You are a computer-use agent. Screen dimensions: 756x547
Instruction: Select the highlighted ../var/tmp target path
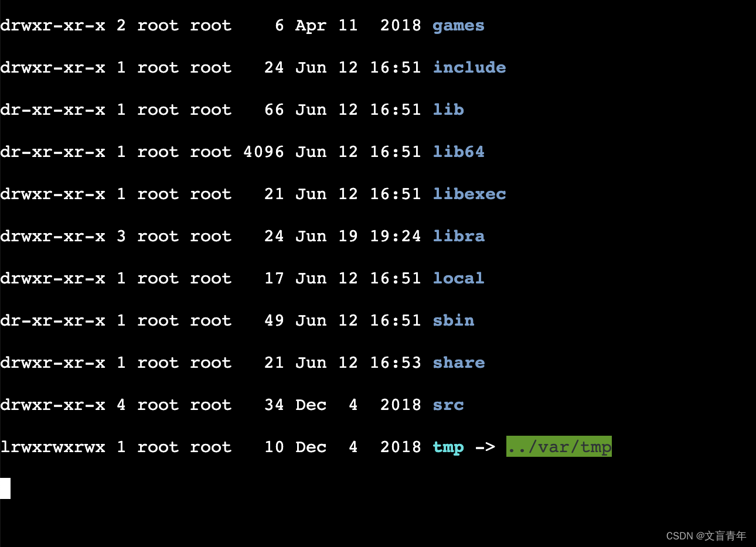(x=559, y=446)
